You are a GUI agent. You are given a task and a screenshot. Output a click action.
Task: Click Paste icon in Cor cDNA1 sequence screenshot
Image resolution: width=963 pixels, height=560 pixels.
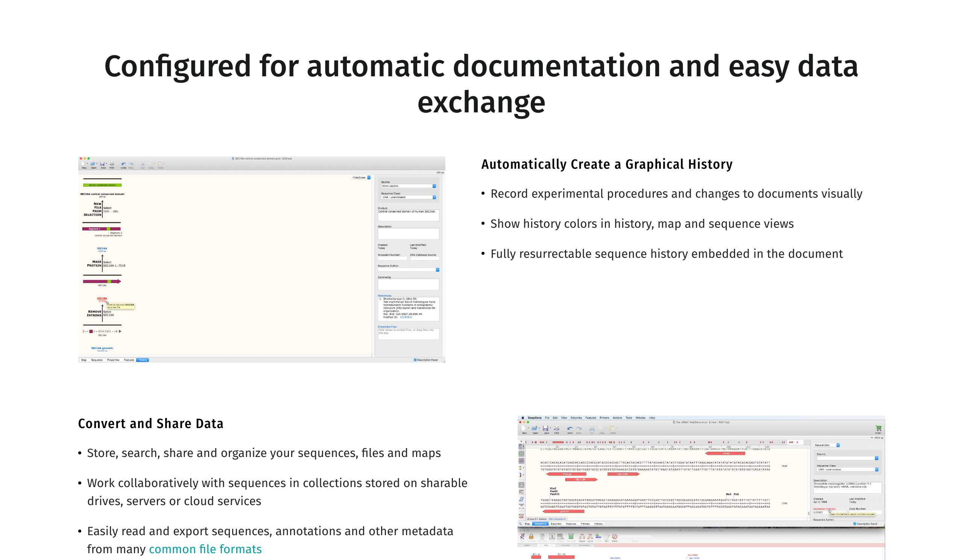coord(612,428)
